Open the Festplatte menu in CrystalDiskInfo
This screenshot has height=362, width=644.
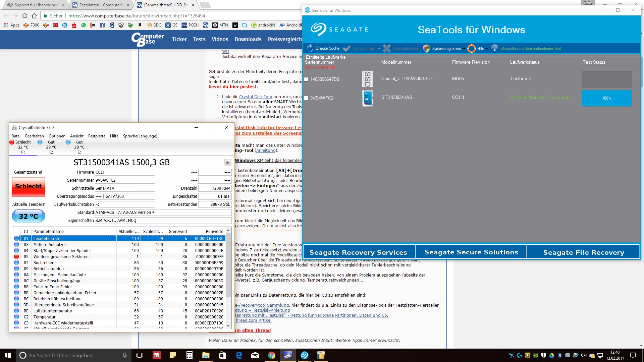tap(97, 136)
